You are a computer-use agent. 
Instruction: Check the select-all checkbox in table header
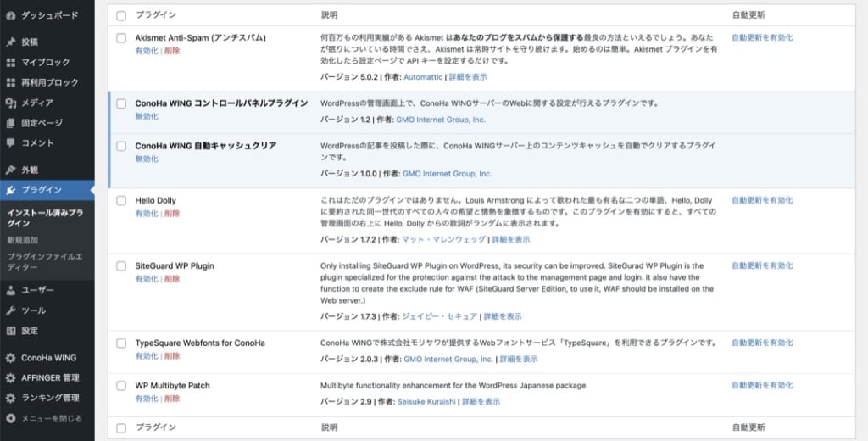pos(121,15)
